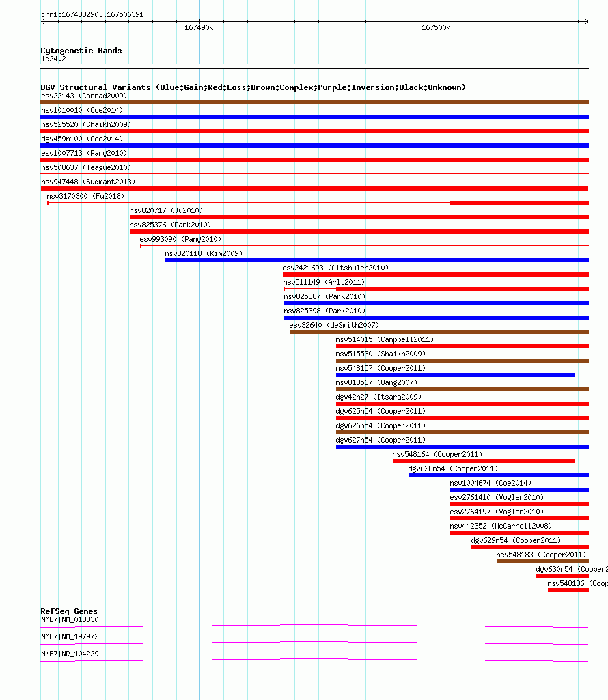This screenshot has height=700, width=608.
Task: Click nsv515530 (Shaikh2009) label
Action: click(381, 354)
